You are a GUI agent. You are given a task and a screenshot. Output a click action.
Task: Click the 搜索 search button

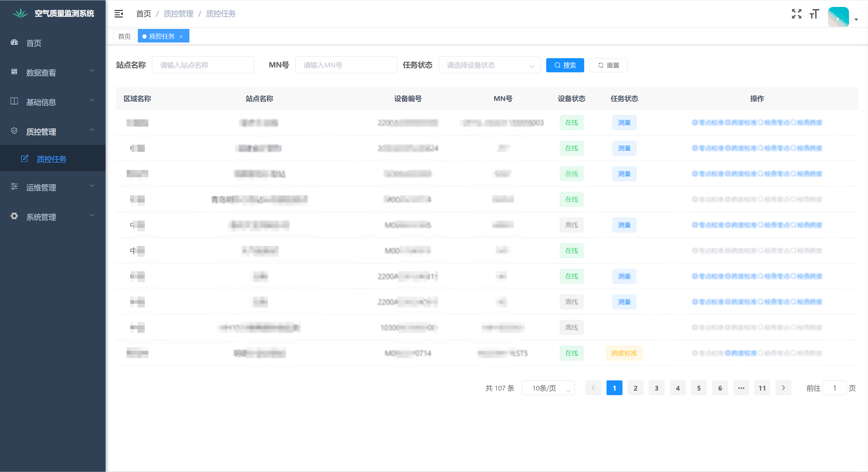tap(565, 65)
